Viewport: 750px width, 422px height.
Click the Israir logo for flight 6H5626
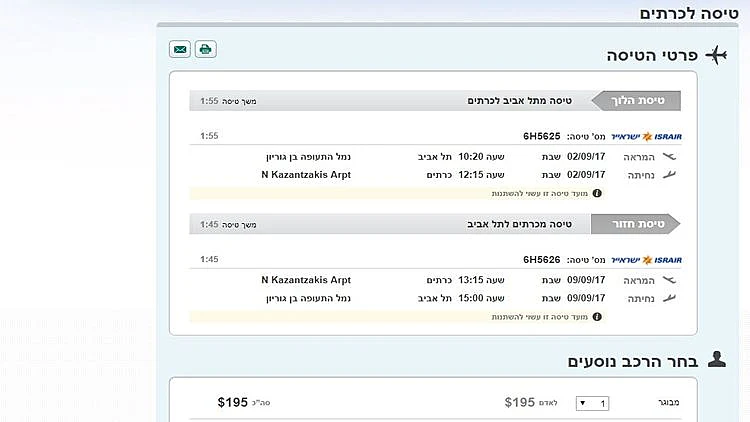(x=661, y=260)
